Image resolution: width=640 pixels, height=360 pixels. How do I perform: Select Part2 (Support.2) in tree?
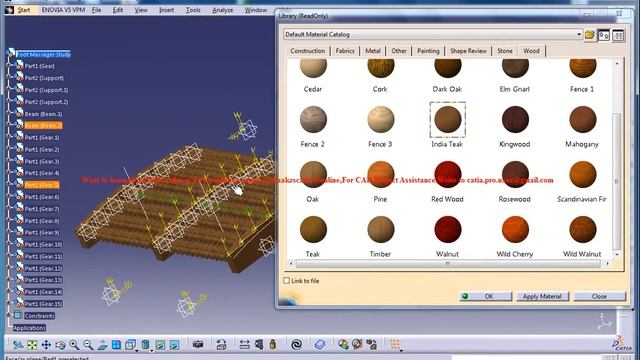(47, 102)
